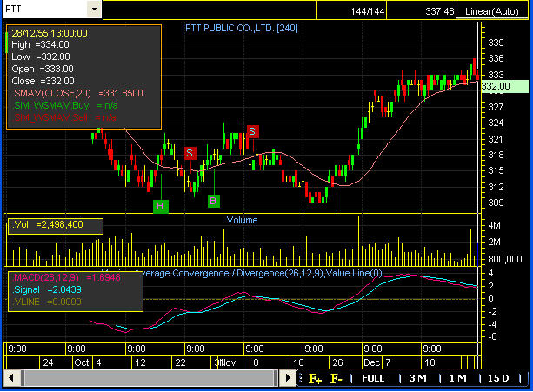
Task: Click the 332.00 current price label
Action: [x=505, y=86]
